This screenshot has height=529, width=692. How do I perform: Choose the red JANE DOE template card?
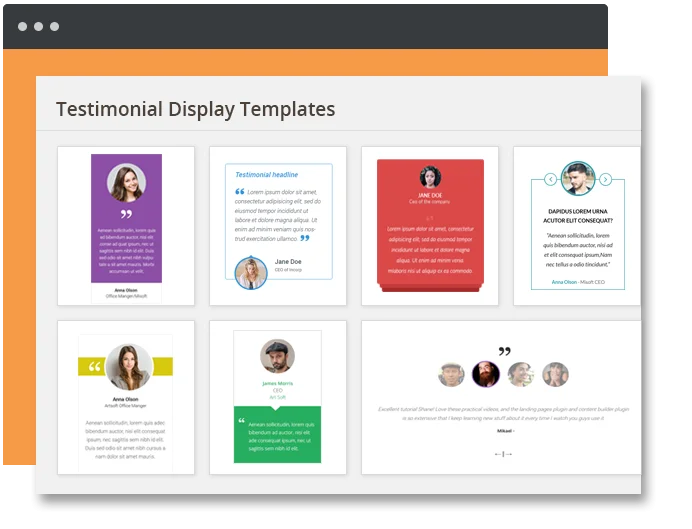click(430, 226)
